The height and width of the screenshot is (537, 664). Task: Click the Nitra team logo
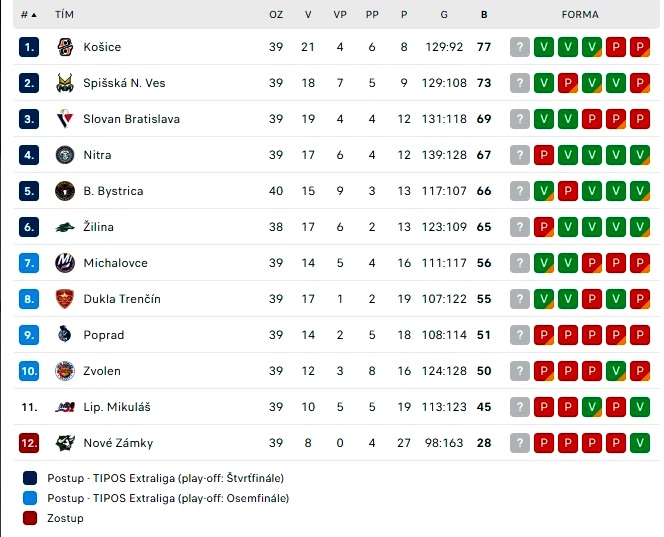click(65, 155)
